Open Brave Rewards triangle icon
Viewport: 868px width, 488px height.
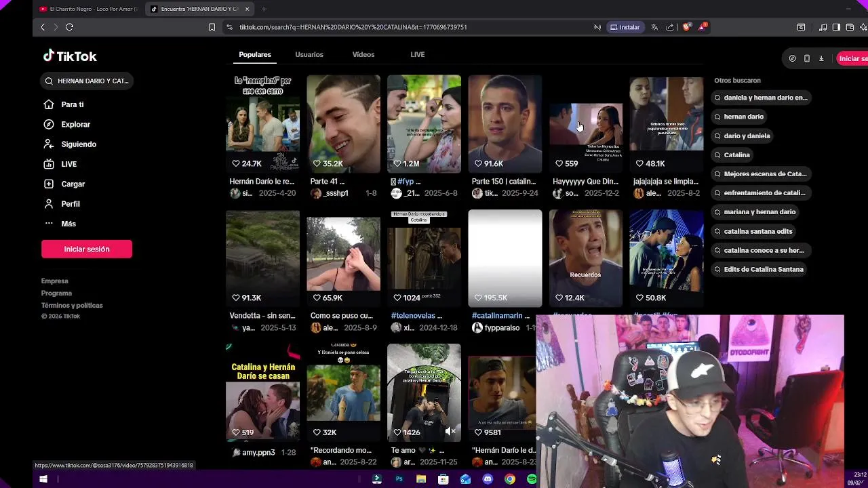[x=703, y=27]
